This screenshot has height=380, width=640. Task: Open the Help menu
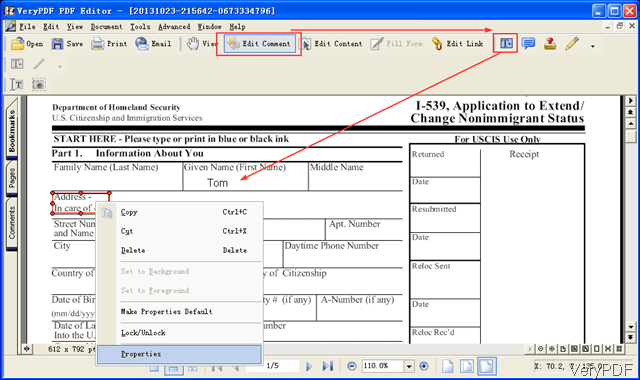237,27
